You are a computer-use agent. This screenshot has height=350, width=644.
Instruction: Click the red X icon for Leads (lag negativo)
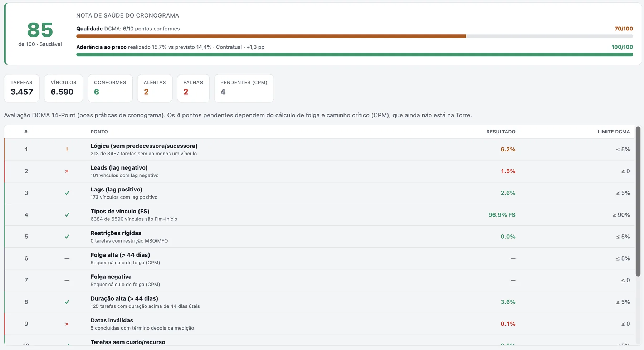67,171
